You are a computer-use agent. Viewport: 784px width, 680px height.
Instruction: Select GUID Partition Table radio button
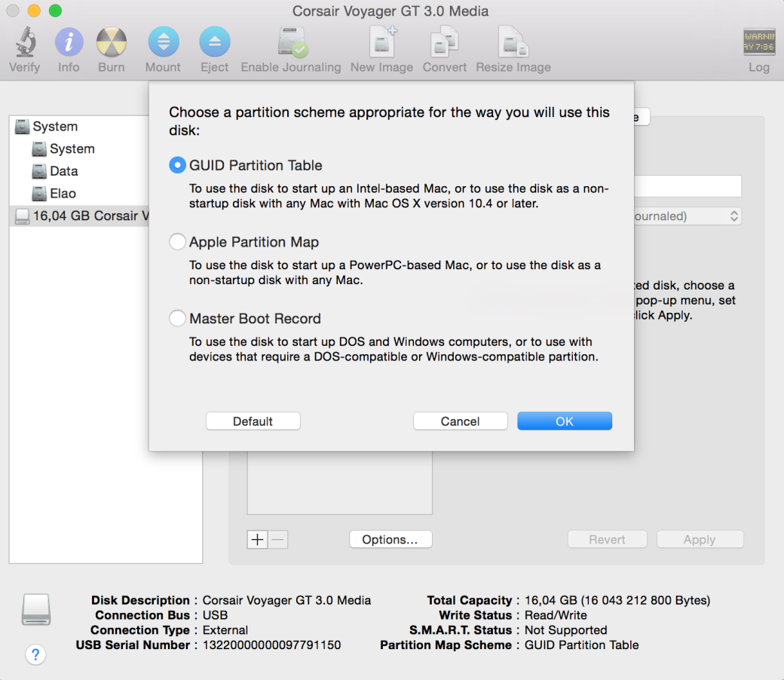coord(177,165)
